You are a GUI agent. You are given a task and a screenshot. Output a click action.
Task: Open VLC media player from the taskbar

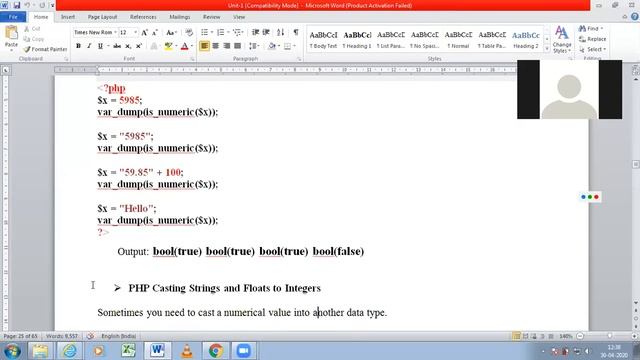point(187,351)
